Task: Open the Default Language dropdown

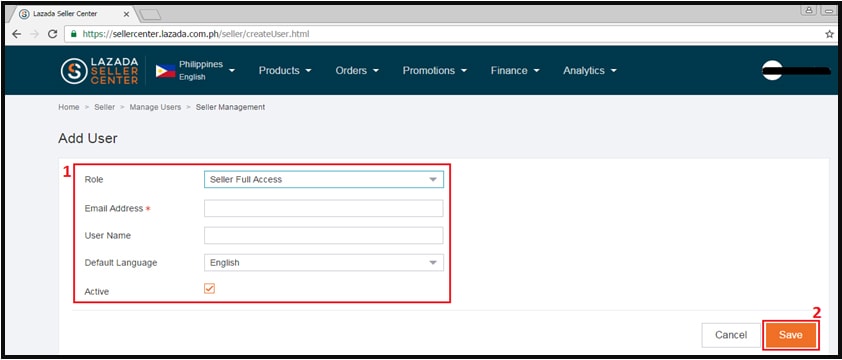Action: coord(324,263)
